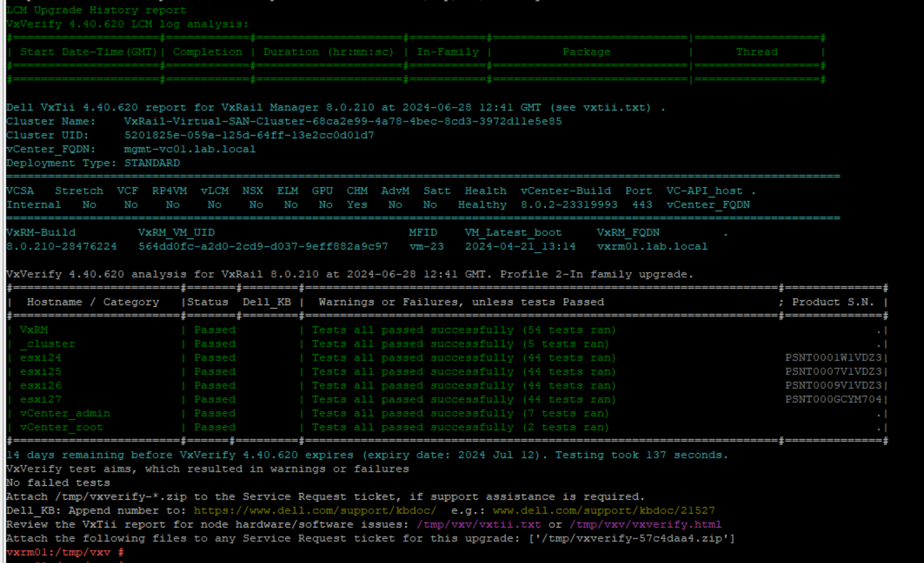Select the zip path /tmp/vxverify-57c4daa4.zip

(631, 538)
